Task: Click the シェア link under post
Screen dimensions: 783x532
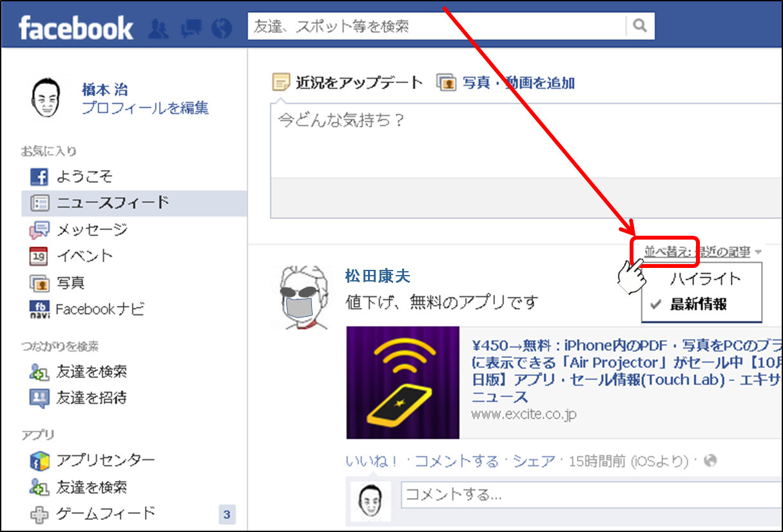Action: pos(534,461)
